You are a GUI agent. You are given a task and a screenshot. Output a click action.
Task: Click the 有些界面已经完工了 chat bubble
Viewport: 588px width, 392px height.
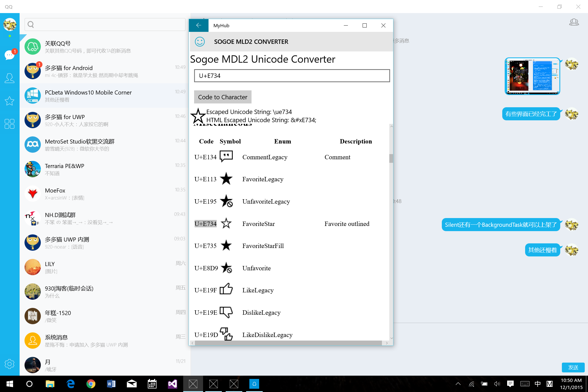tap(531, 114)
